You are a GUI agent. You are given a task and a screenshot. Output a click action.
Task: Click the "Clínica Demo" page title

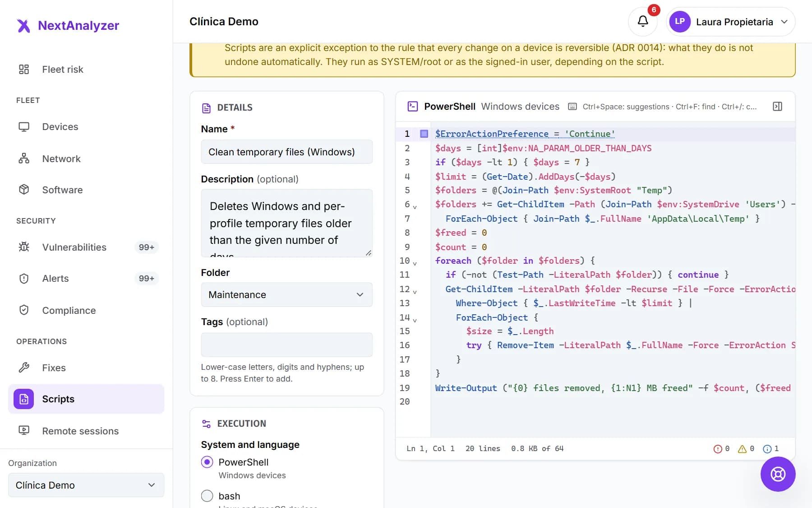click(x=224, y=22)
